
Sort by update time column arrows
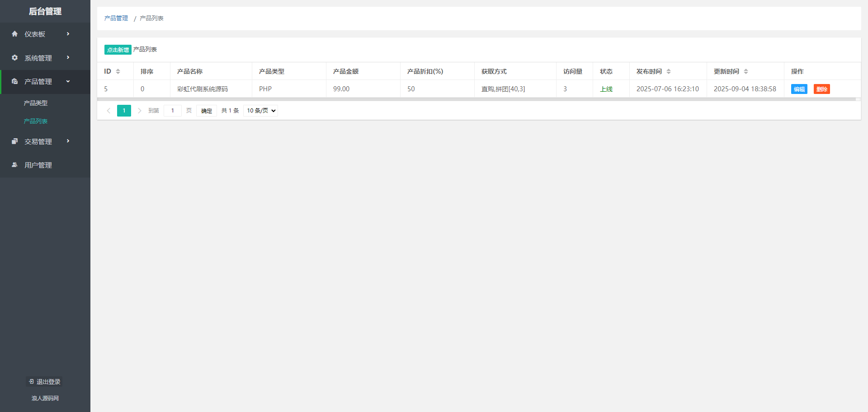coord(746,71)
